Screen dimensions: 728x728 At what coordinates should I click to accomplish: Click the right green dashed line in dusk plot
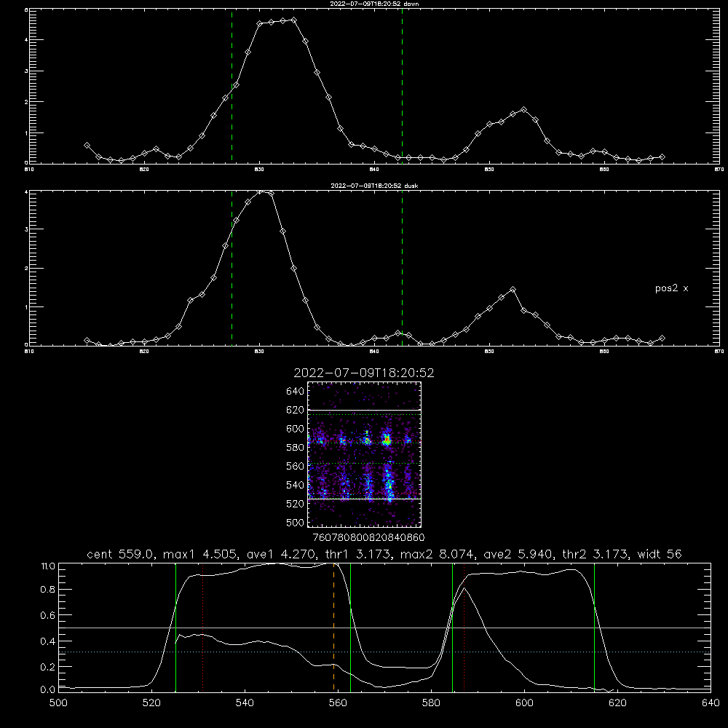point(402,268)
